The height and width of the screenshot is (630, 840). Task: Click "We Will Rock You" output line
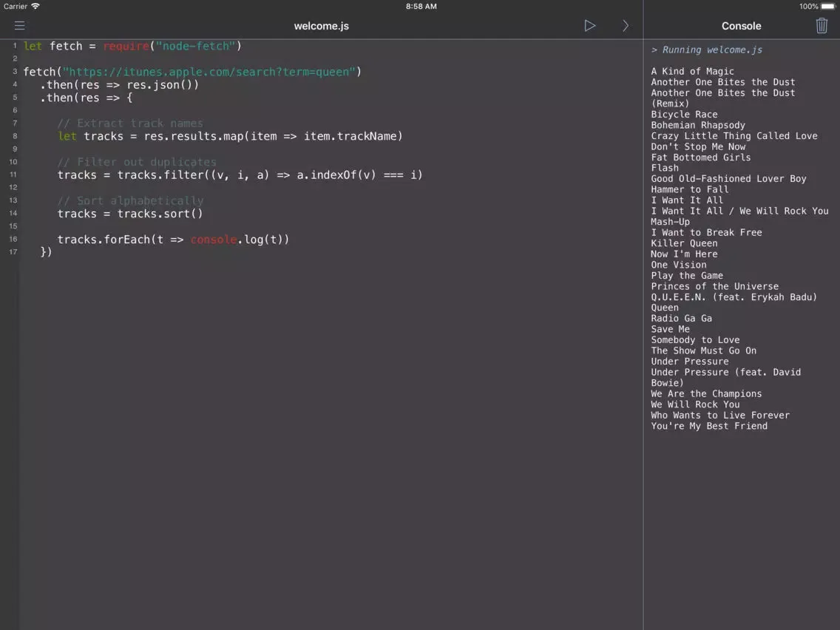pos(695,404)
